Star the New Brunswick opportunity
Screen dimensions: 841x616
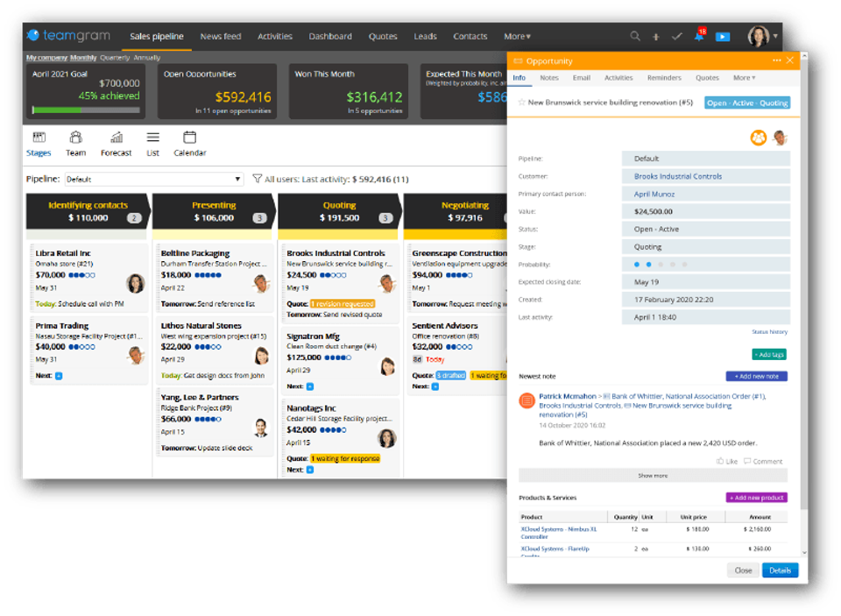click(521, 102)
